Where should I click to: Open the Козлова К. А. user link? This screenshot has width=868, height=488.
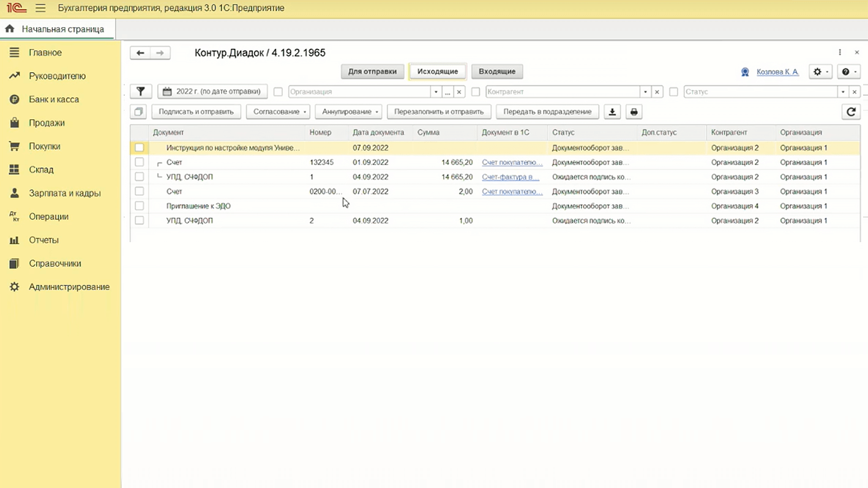(x=777, y=72)
